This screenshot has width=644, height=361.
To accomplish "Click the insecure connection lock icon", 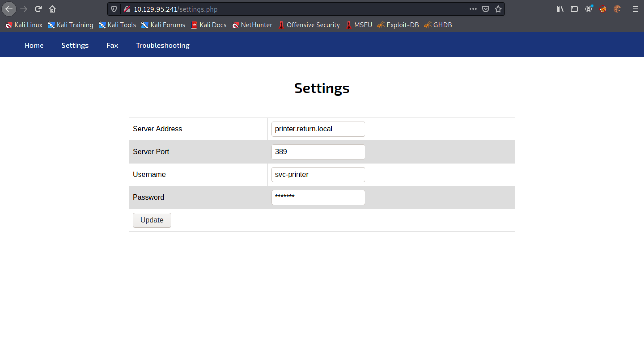I will 127,9.
